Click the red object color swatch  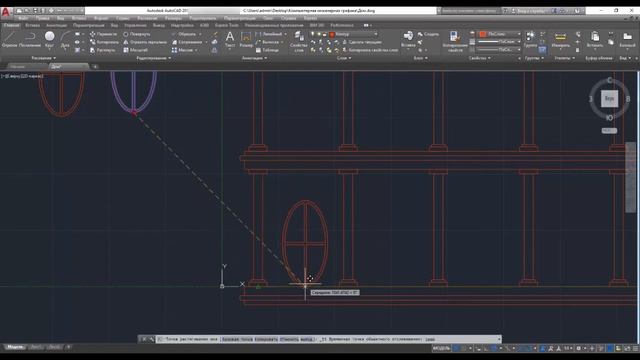coord(483,34)
